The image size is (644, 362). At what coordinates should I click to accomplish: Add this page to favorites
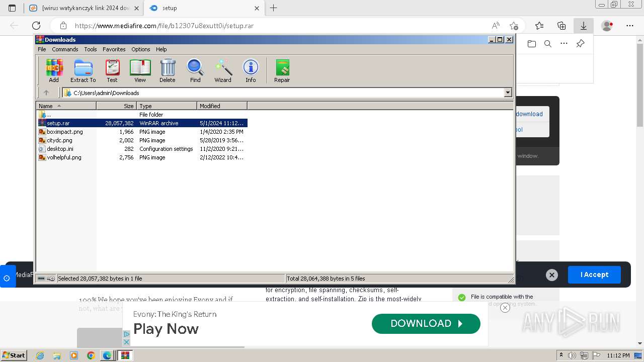(514, 26)
